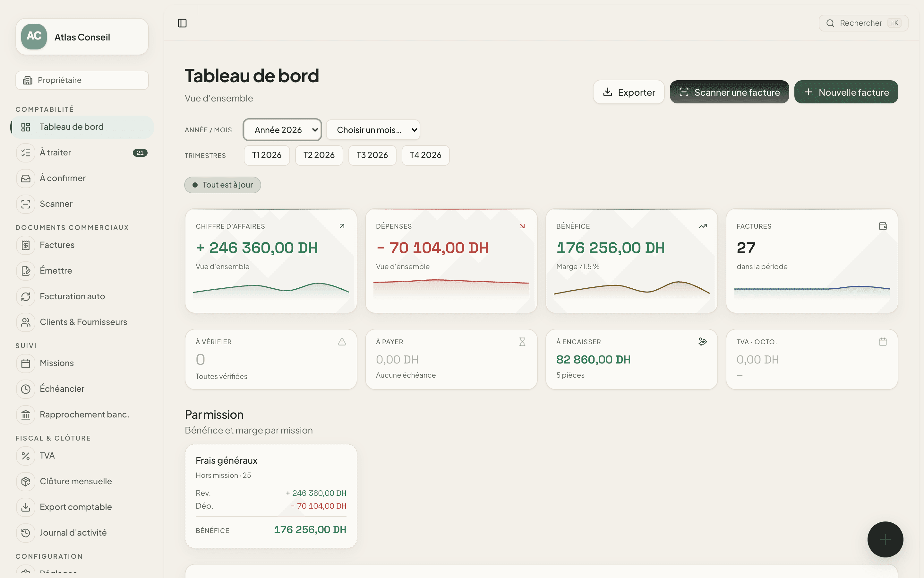Click the Exporter button
This screenshot has height=578, width=924.
[x=629, y=92]
